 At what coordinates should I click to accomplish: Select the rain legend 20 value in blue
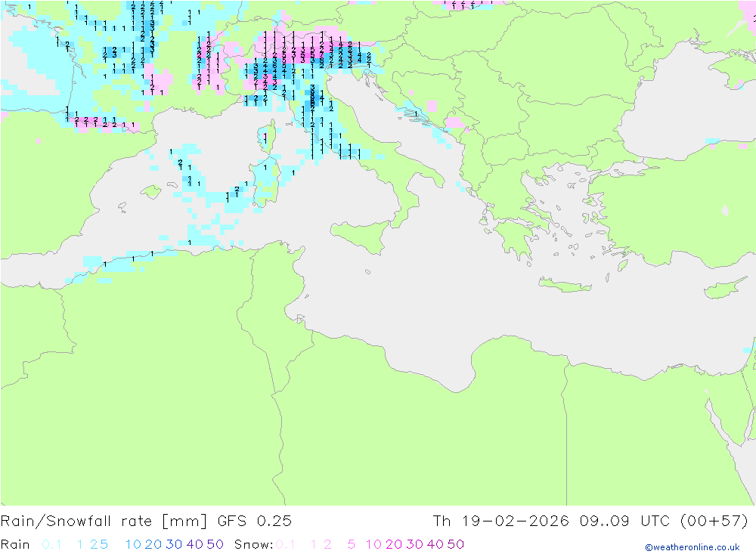(x=153, y=544)
